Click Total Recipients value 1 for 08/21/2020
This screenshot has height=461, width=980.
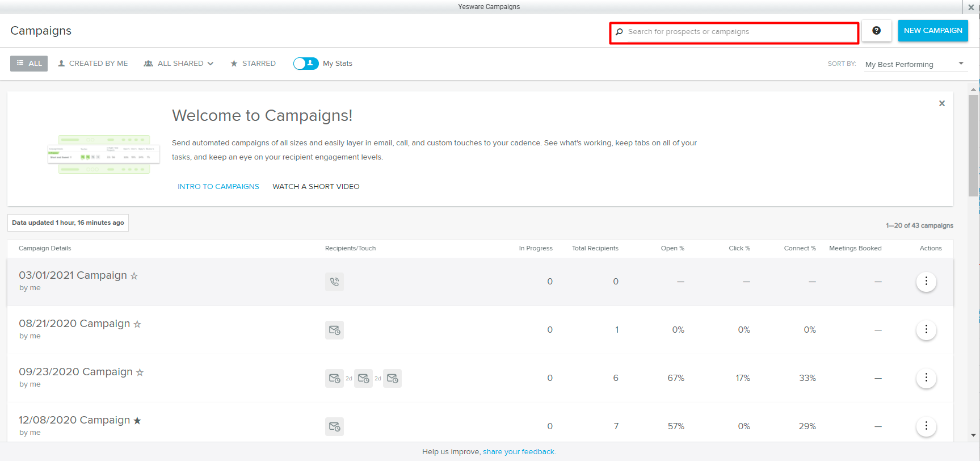617,330
